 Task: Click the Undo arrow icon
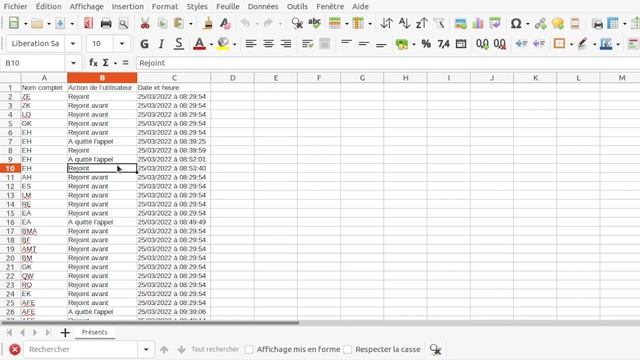click(245, 23)
